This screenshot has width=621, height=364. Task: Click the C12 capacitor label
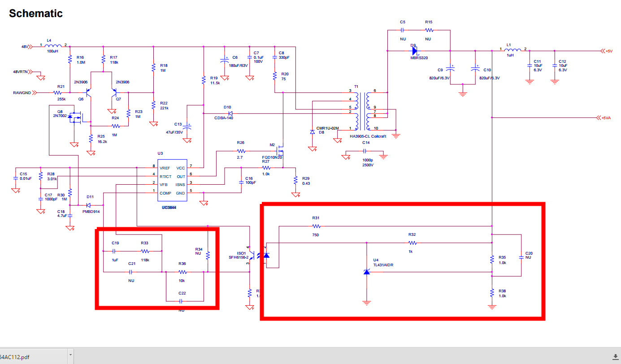[563, 61]
